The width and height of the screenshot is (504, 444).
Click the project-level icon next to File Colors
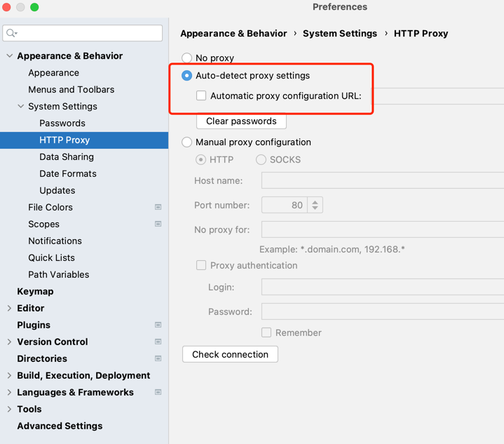[158, 207]
